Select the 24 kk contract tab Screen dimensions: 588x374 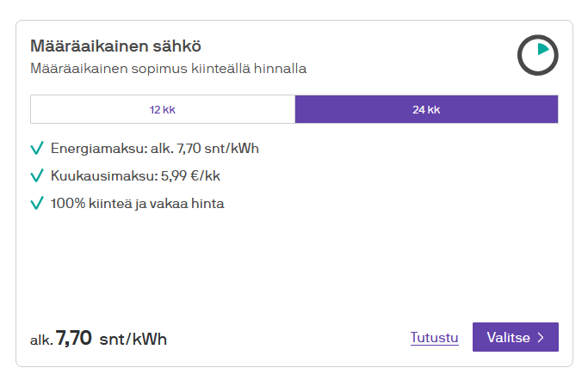click(x=426, y=109)
